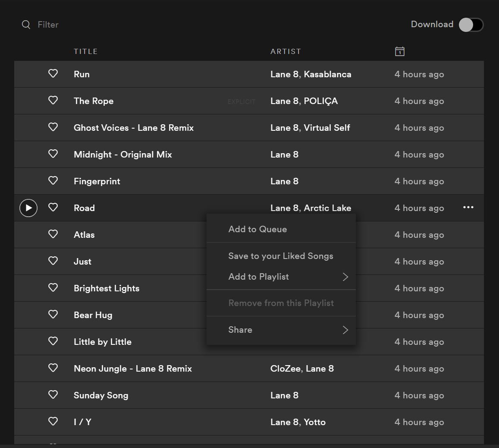The height and width of the screenshot is (448, 499).
Task: Play the track Road
Action: 28,208
